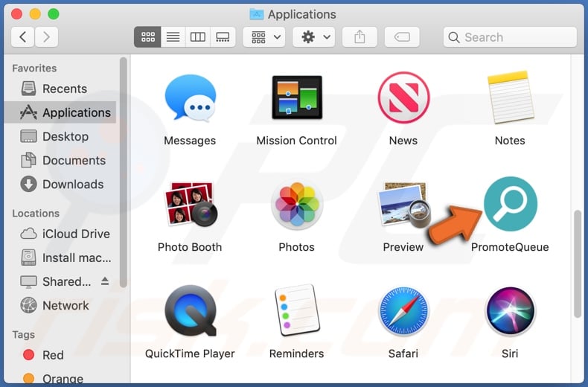Viewport: 588px width, 387px height.
Task: Open Network in the sidebar
Action: click(x=60, y=306)
